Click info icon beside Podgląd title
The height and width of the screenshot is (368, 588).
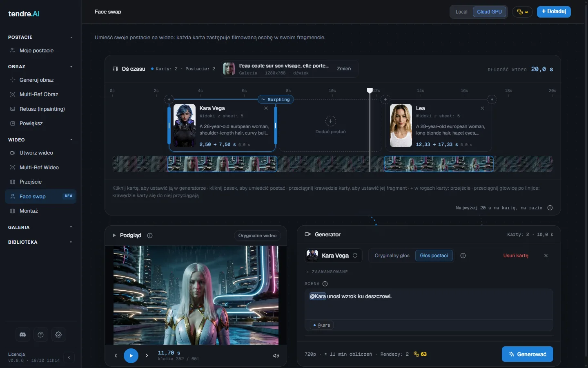[150, 236]
